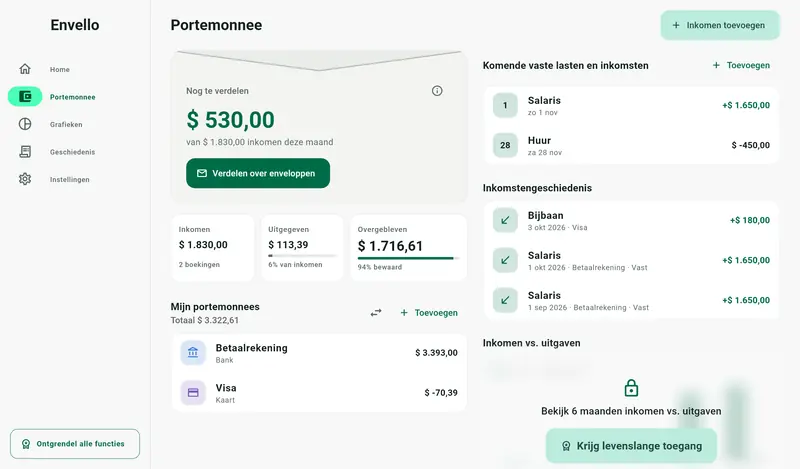Click Inkomen toevoegen button
800x469 pixels.
coord(720,25)
